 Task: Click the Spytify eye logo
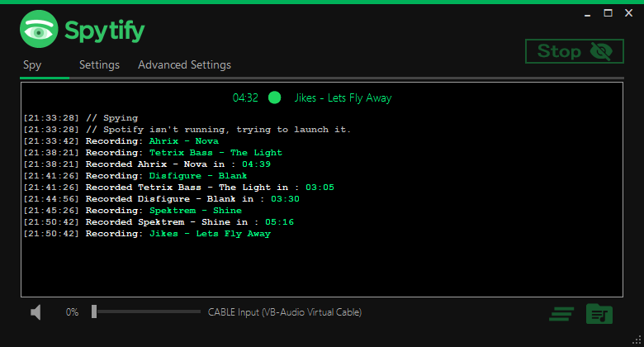pos(38,31)
